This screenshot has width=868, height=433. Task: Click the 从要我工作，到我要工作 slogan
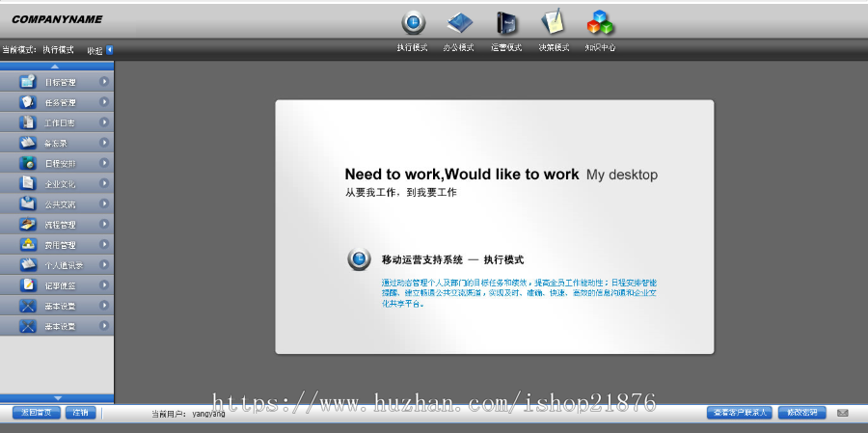pyautogui.click(x=401, y=193)
